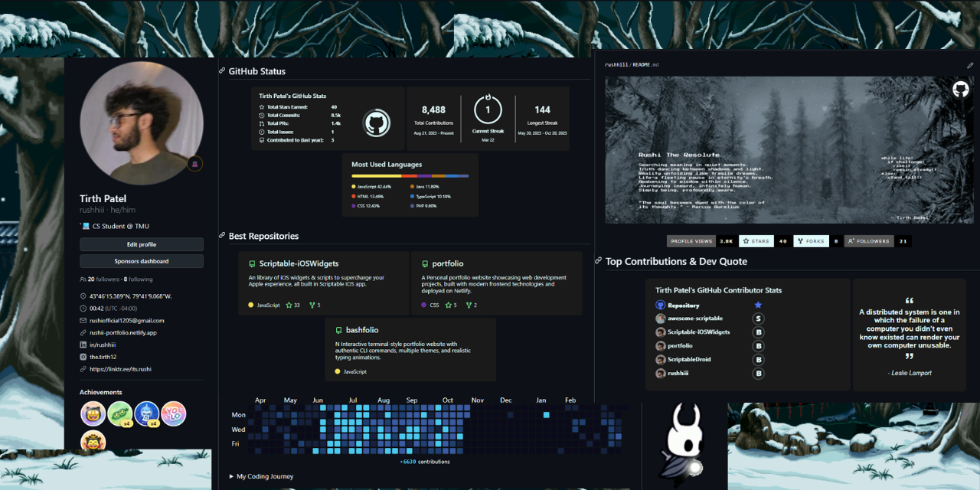Click the rushioffical1205@gmail.com email link
Viewport: 980px width, 490px height.
[x=127, y=320]
